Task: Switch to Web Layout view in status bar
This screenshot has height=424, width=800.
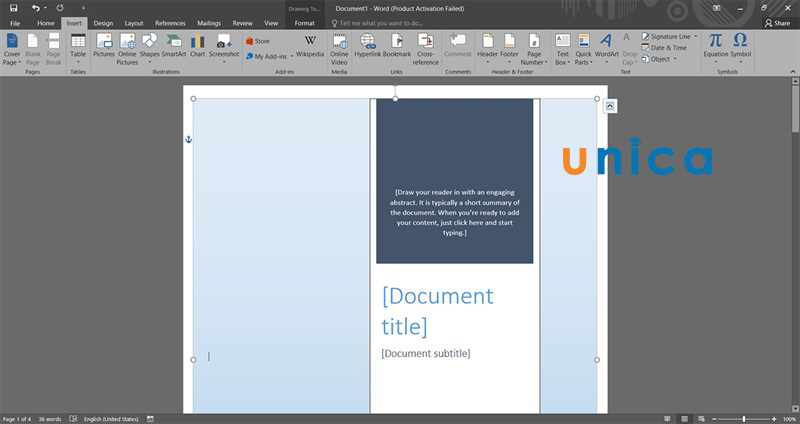Action: pyautogui.click(x=702, y=419)
